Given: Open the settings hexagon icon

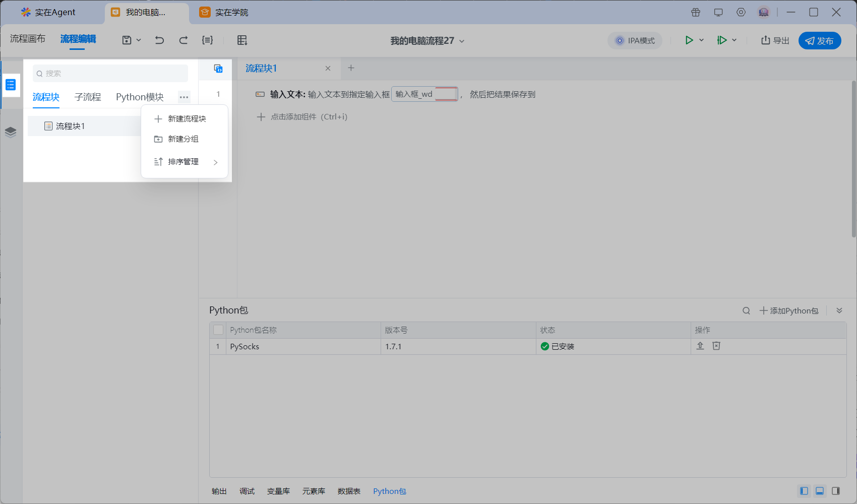Looking at the screenshot, I should 741,12.
